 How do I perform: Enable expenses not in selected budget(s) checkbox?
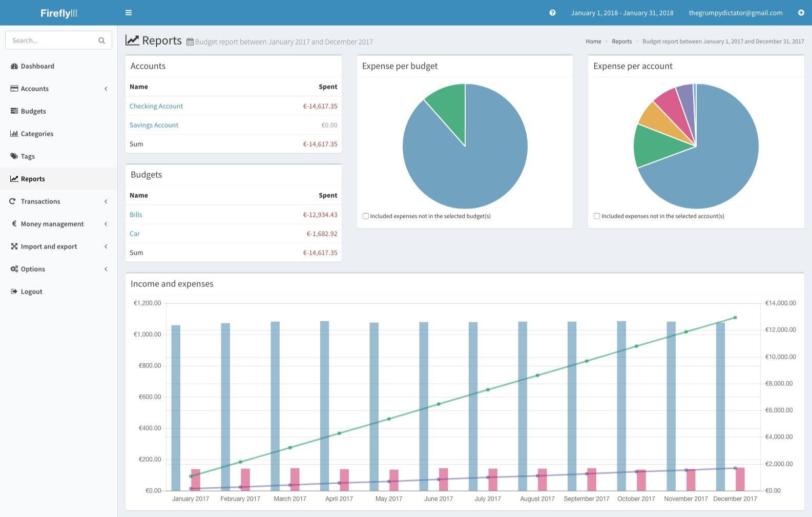click(x=366, y=216)
